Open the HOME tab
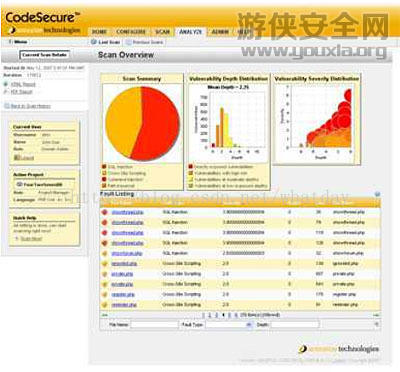 pos(99,32)
